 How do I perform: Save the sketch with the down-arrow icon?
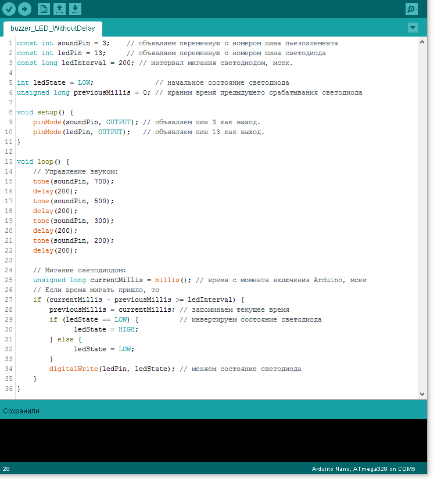click(75, 9)
